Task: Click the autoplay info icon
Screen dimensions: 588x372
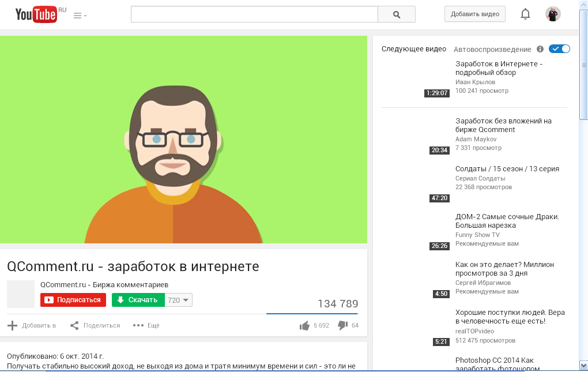Action: (540, 49)
